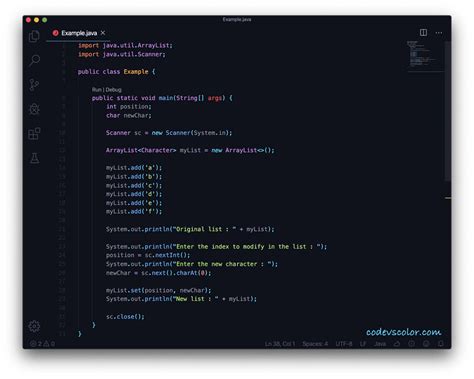Viewport: 474px width, 379px height.
Task: Open the notifications bell
Action: coord(441,344)
